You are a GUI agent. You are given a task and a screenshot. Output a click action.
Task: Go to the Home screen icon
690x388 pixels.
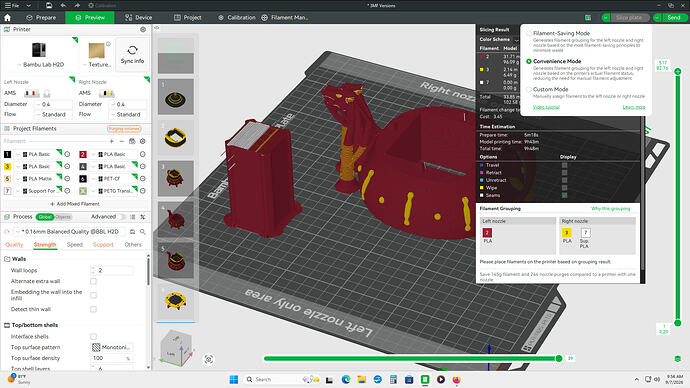[7, 18]
